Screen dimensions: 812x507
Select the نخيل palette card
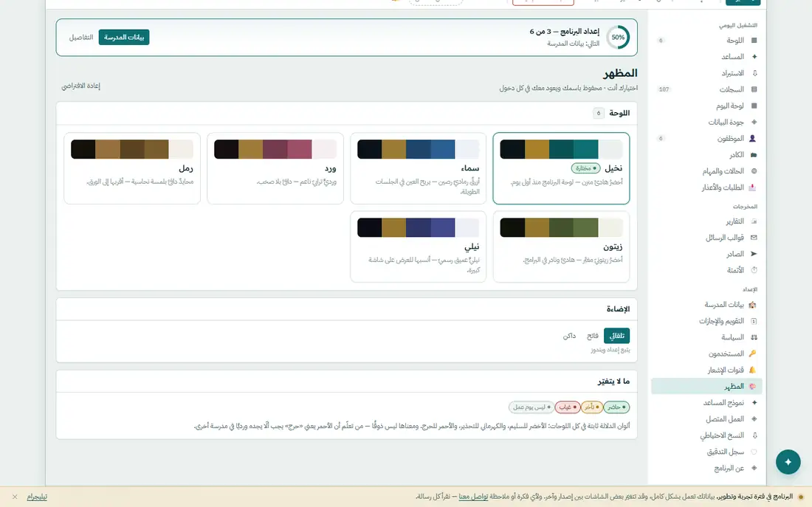[561, 168]
